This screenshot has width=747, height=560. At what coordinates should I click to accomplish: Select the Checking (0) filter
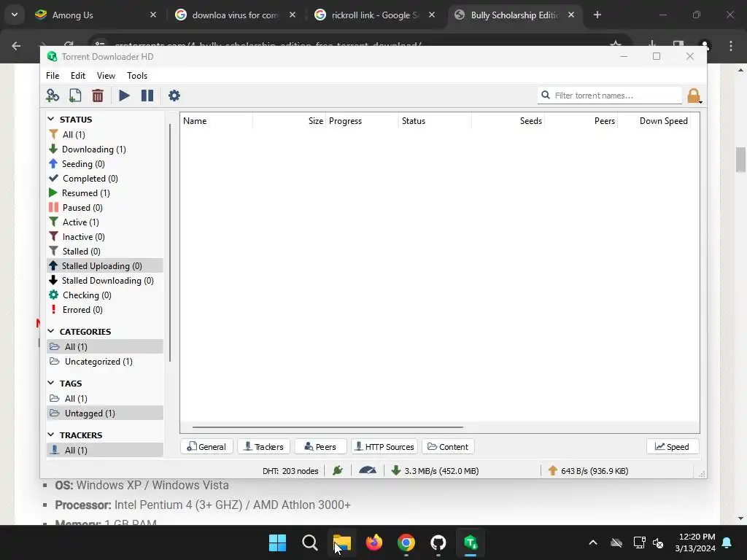(105, 295)
